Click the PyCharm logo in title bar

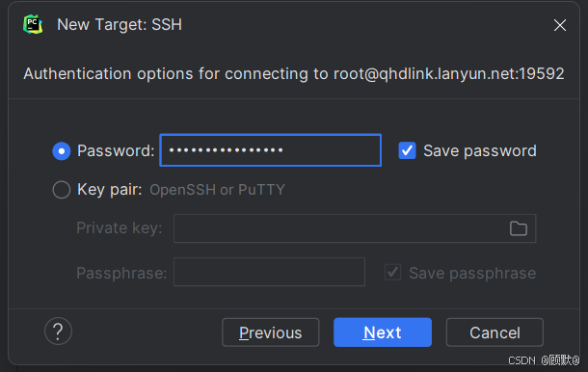33,24
